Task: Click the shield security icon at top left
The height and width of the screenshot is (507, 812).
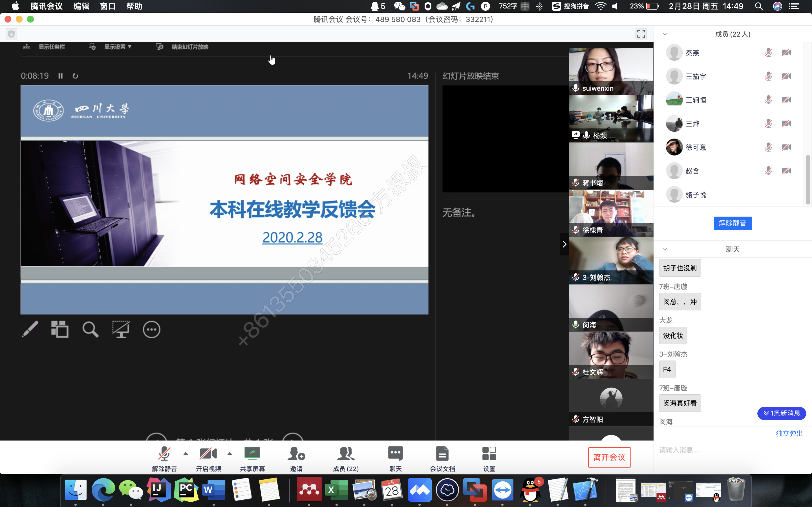Action: tap(11, 34)
